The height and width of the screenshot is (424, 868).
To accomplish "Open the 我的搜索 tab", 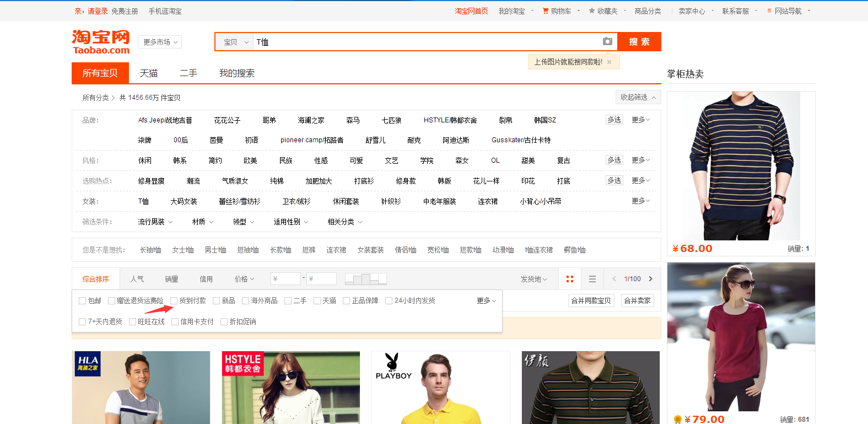I will (237, 73).
